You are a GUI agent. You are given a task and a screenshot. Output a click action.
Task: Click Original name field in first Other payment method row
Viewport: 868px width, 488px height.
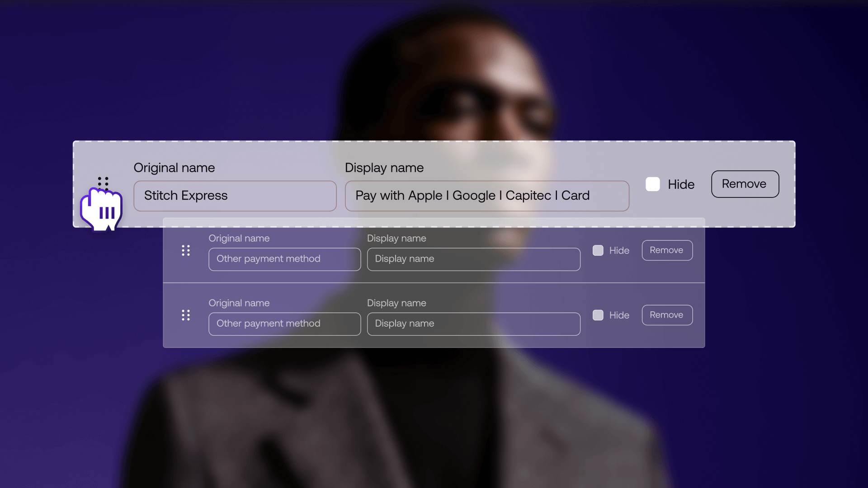click(285, 259)
